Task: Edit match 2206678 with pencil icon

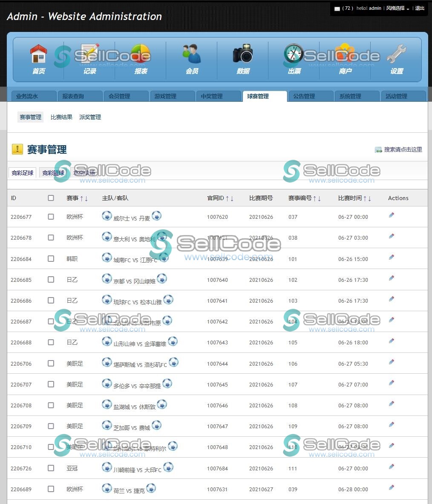Action: pyautogui.click(x=392, y=236)
